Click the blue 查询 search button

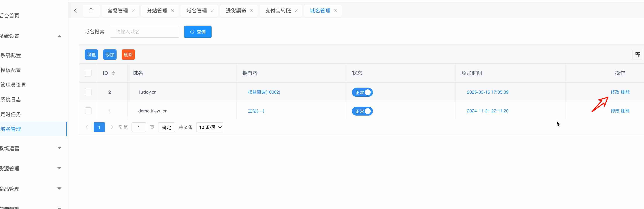click(x=198, y=32)
